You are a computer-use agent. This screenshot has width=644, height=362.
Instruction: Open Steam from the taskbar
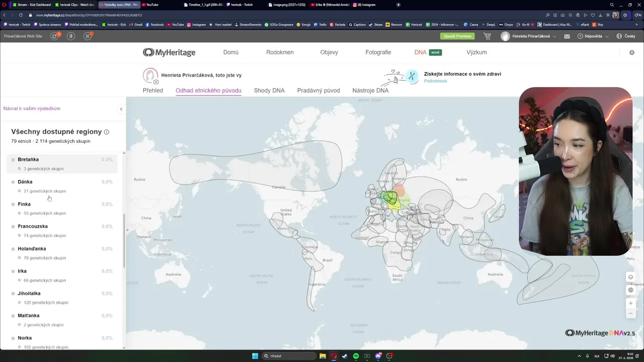345,356
